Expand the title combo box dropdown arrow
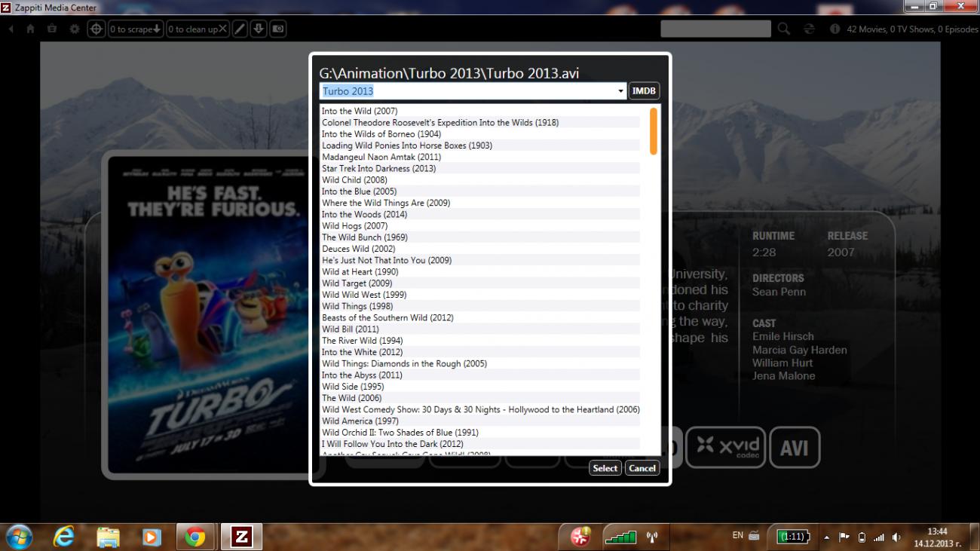Screen dimensions: 980x551 coord(622,91)
